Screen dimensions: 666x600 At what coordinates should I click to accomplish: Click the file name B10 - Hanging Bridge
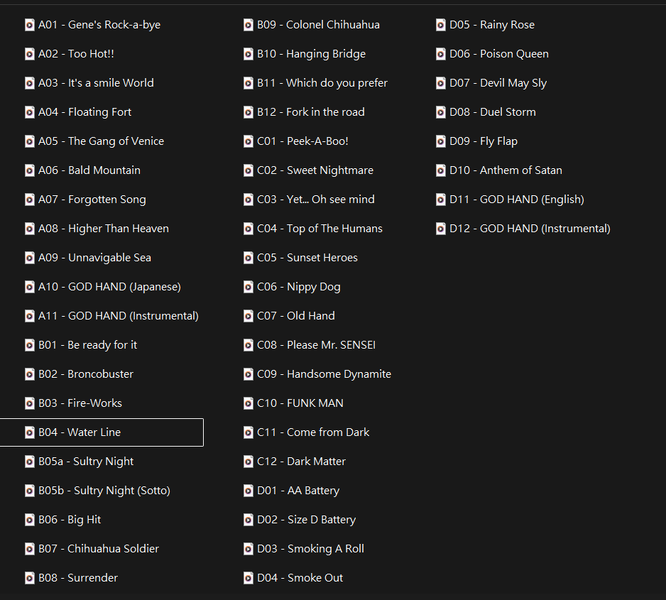[311, 54]
